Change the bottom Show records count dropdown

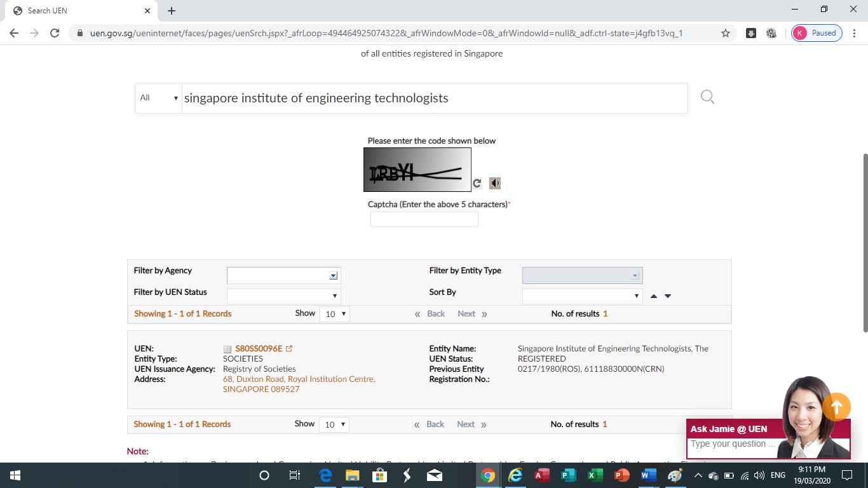click(x=334, y=424)
